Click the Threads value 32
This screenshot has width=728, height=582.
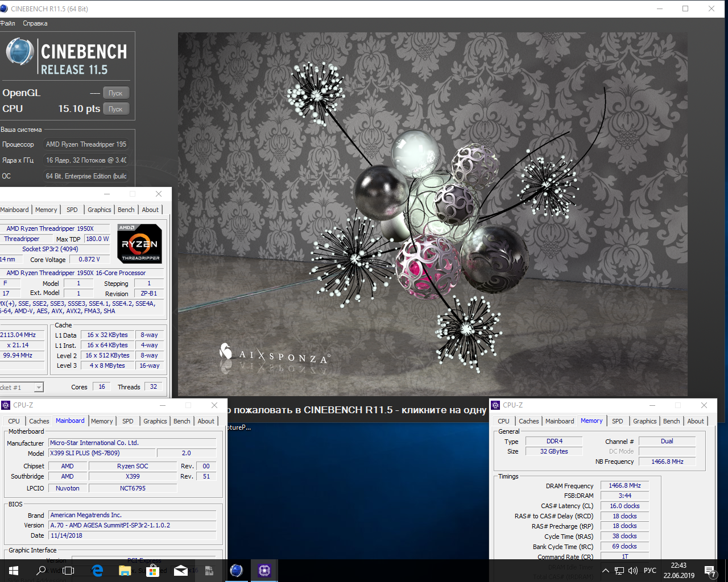click(154, 386)
